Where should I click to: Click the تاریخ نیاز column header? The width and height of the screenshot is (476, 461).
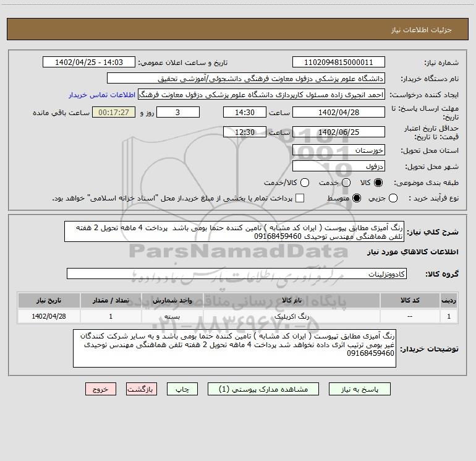coord(49,300)
